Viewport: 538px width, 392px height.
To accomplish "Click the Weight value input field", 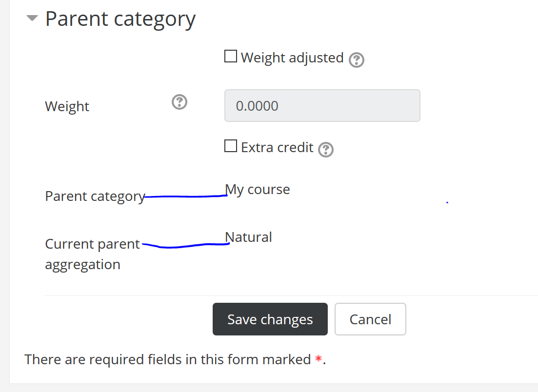I will point(322,106).
